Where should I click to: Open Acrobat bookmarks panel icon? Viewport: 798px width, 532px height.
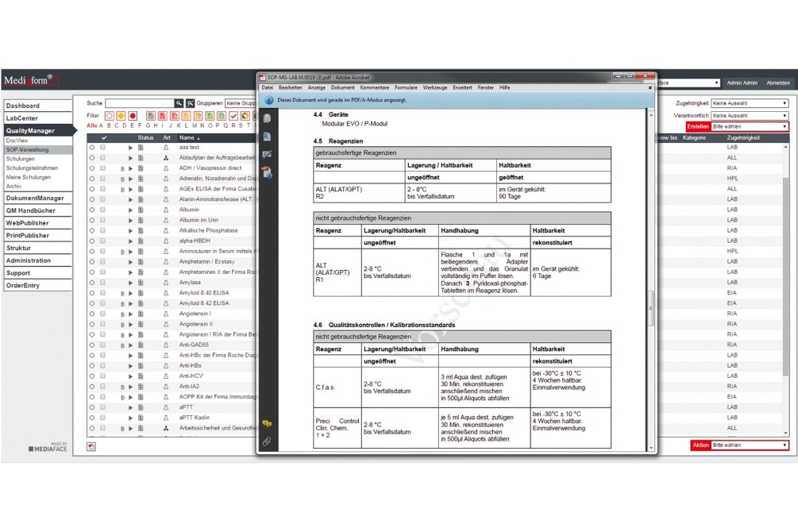coord(267,137)
